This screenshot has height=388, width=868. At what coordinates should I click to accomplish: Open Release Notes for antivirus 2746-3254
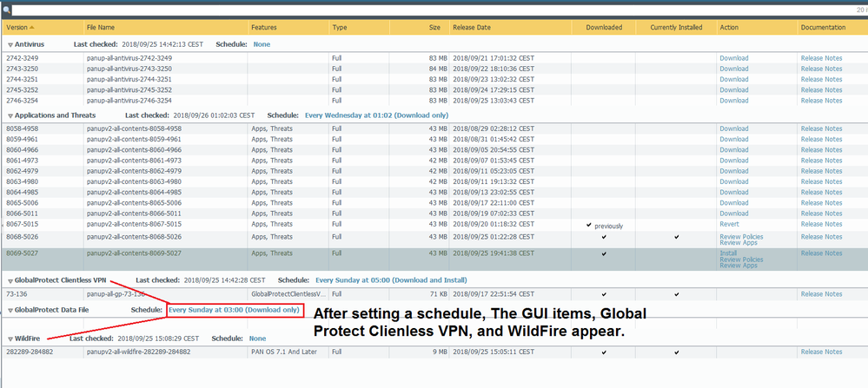coord(821,101)
